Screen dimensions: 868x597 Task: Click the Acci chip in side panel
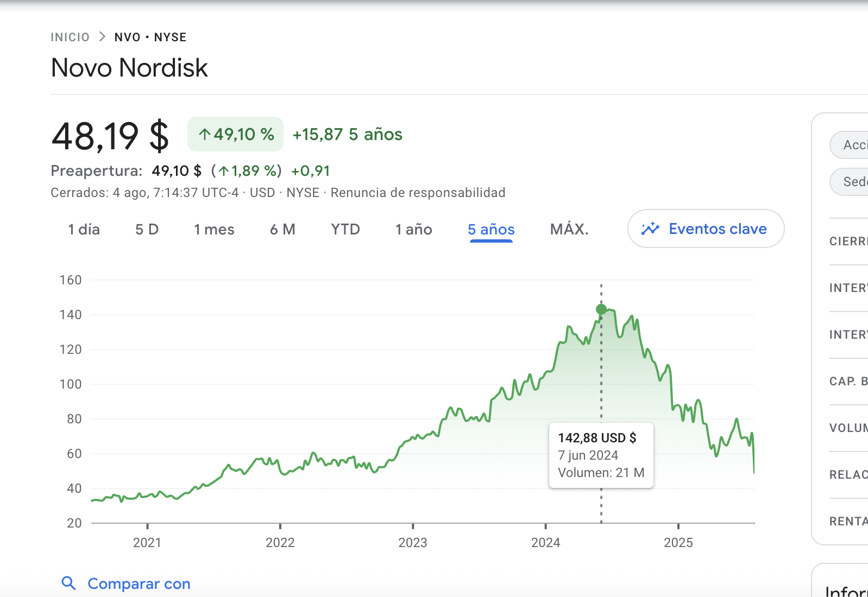(849, 145)
